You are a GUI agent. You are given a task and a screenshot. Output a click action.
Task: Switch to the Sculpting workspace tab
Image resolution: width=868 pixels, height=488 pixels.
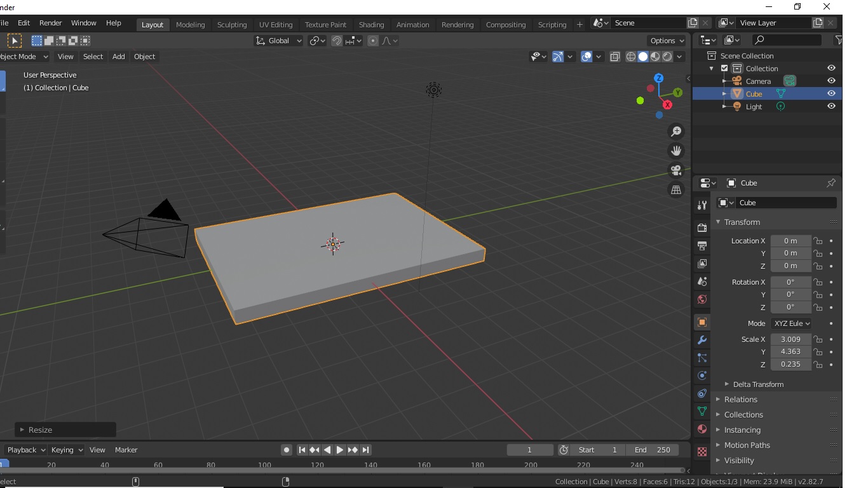pyautogui.click(x=232, y=25)
